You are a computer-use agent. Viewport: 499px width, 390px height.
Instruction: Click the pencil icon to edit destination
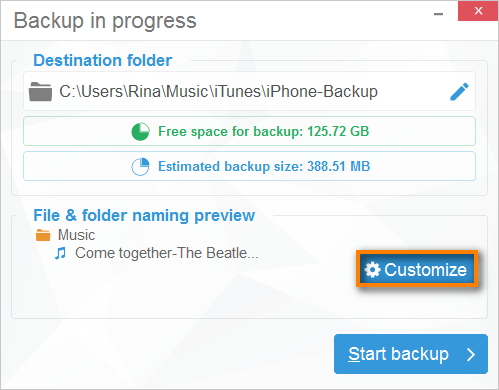(459, 92)
